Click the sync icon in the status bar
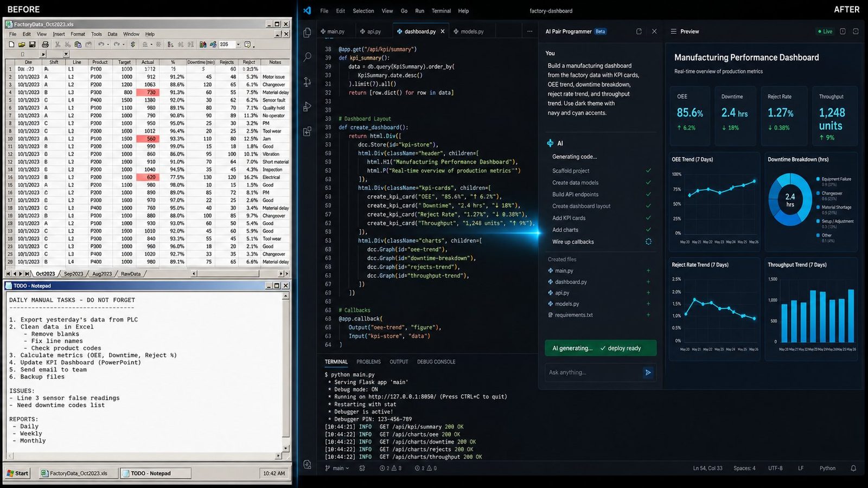The image size is (868, 488). 362,468
